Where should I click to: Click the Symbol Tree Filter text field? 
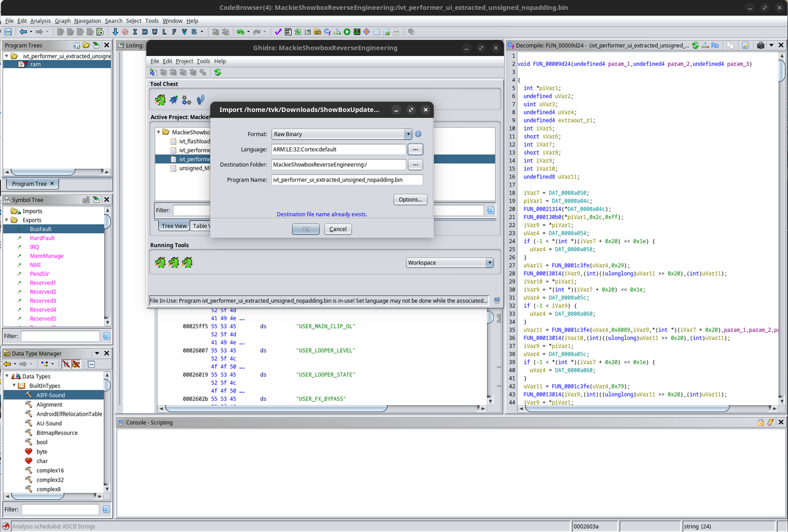point(60,336)
